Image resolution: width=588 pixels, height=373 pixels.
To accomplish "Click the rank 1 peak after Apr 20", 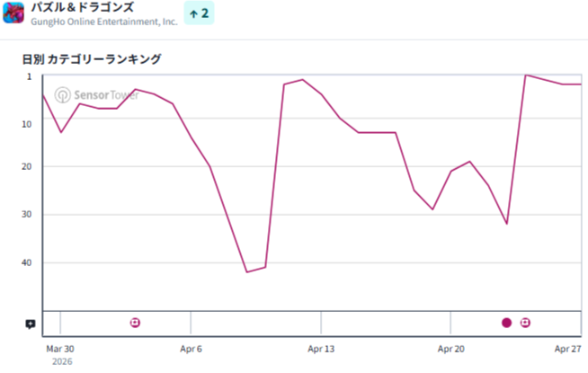I will pos(526,75).
